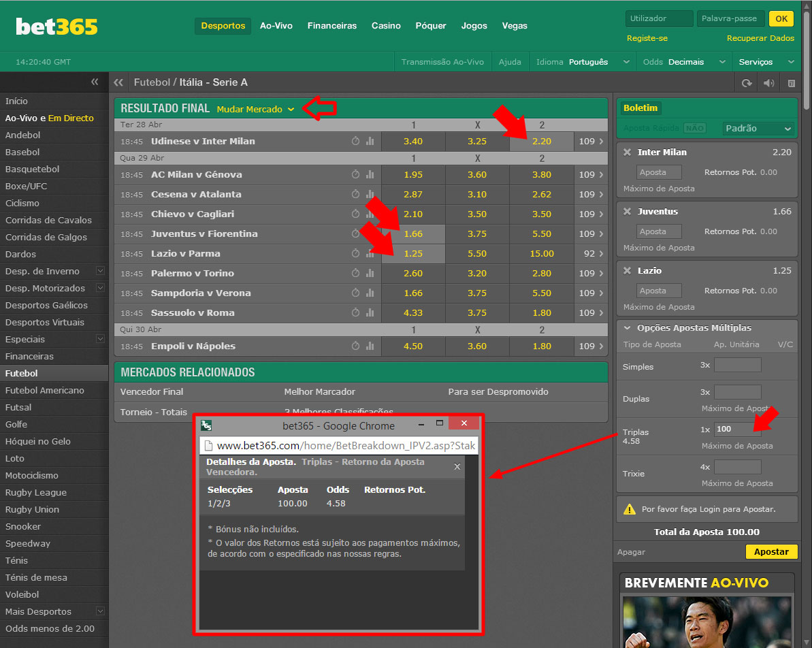Click the Utilizador username field
Image resolution: width=812 pixels, height=648 pixels.
click(x=658, y=19)
